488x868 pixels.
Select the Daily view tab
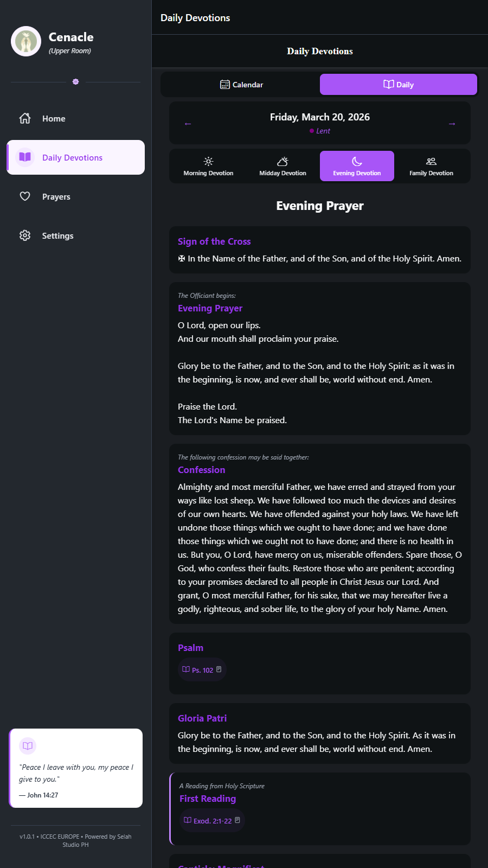point(399,85)
